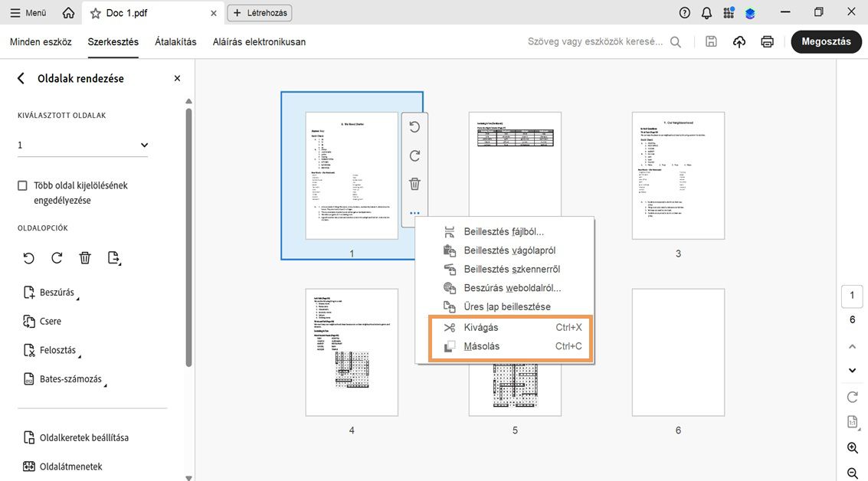Go to previous page with up chevron
This screenshot has width=868, height=481.
tap(853, 346)
